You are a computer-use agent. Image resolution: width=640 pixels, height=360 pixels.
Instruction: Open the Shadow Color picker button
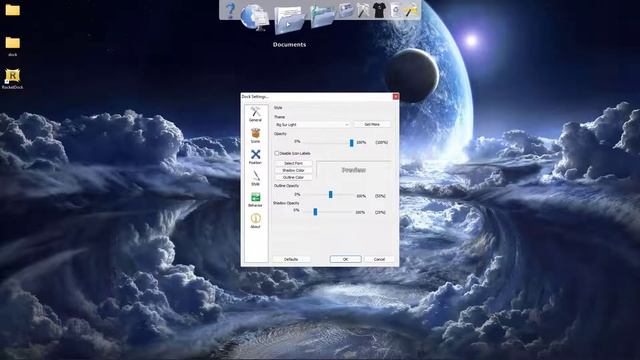click(x=293, y=170)
